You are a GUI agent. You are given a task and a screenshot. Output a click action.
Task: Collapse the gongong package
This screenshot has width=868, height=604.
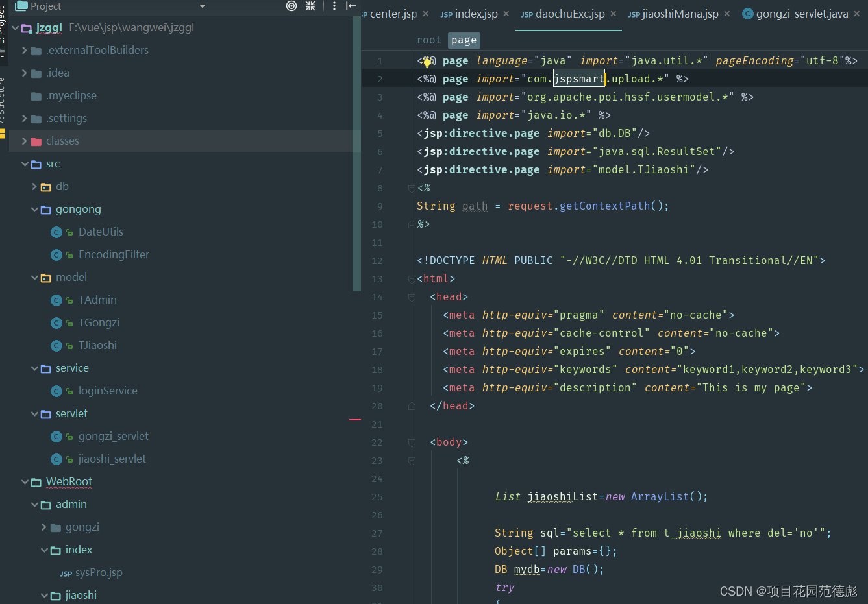click(x=34, y=210)
